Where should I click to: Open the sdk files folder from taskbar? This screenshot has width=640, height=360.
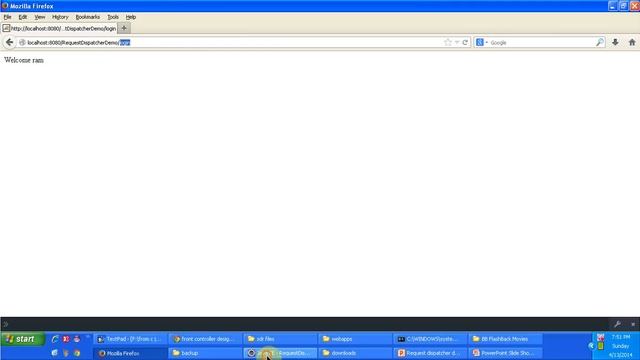(x=280, y=339)
